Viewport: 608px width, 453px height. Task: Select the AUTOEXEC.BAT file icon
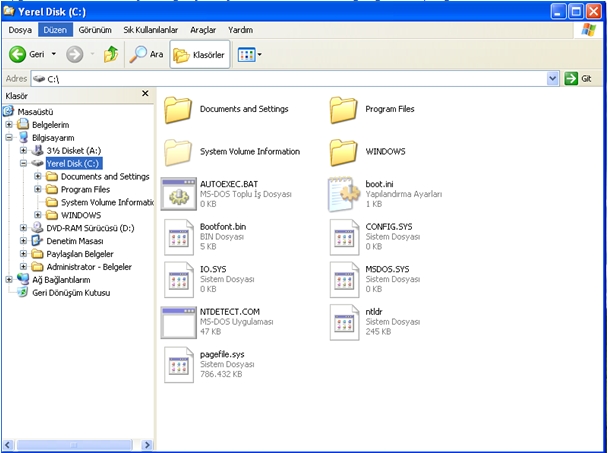(179, 194)
